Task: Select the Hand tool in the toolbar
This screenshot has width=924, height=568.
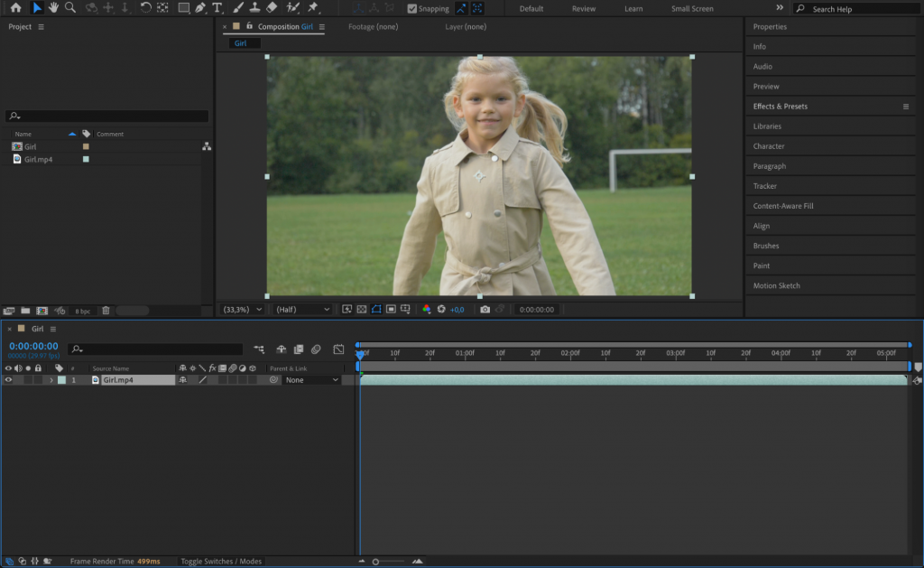Action: (x=55, y=8)
